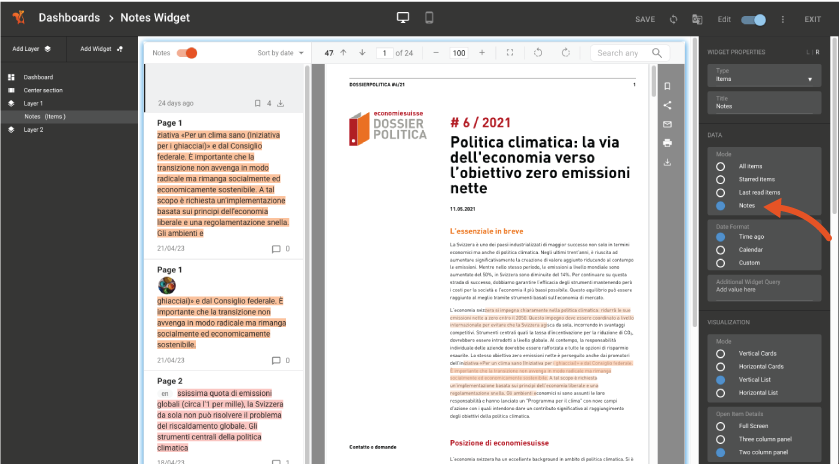Open the three-dot more options menu
This screenshot has width=839, height=467.
[x=783, y=19]
